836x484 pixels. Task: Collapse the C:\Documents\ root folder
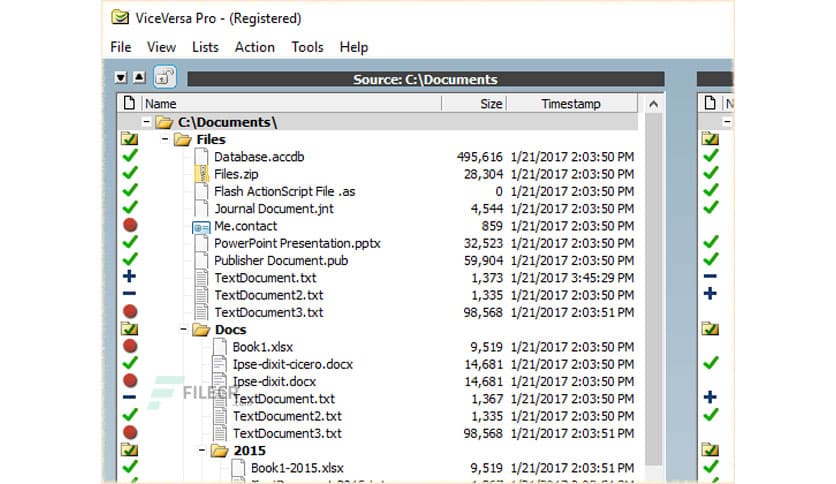(146, 122)
